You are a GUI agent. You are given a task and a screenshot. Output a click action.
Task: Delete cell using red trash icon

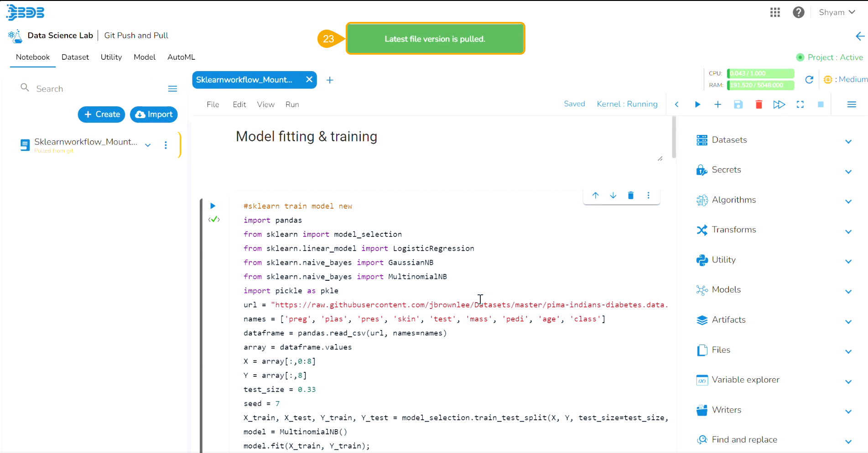point(759,105)
